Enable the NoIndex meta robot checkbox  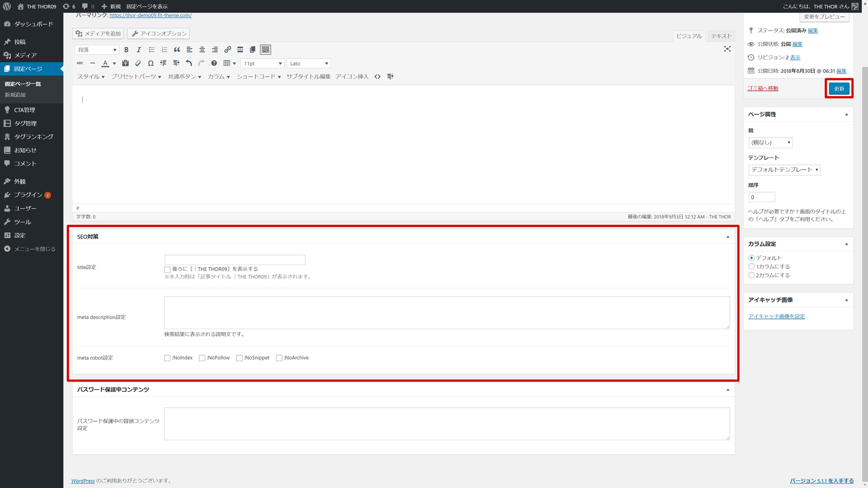click(x=167, y=358)
